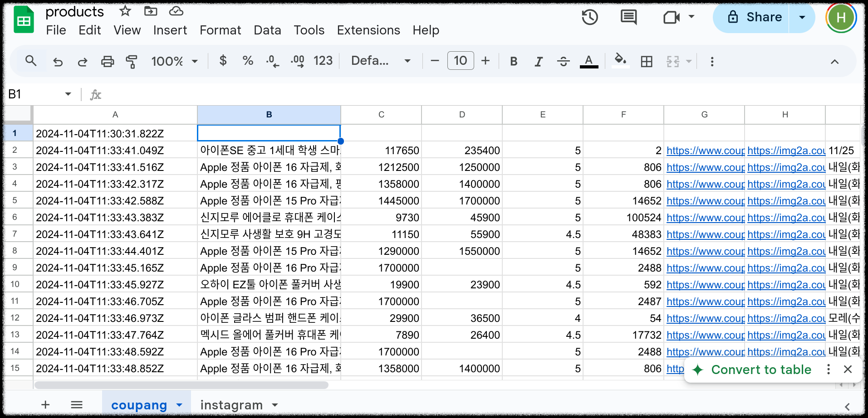The width and height of the screenshot is (868, 418).
Task: View cloud save status
Action: tap(176, 11)
